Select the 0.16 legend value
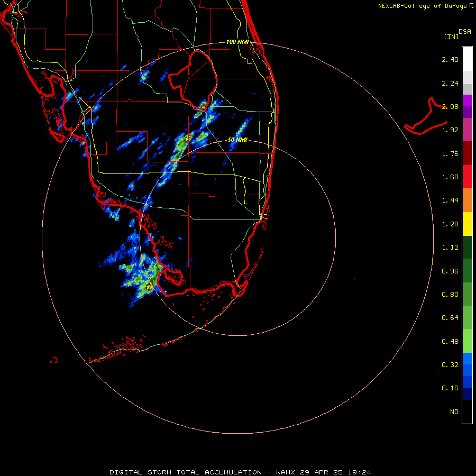The width and height of the screenshot is (476, 476). pyautogui.click(x=450, y=388)
